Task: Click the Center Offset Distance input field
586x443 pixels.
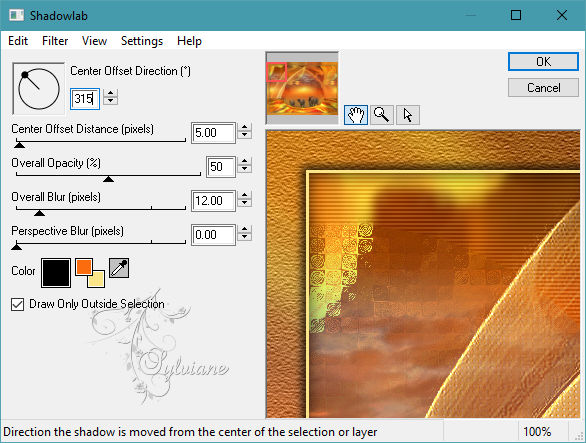Action: click(x=213, y=133)
